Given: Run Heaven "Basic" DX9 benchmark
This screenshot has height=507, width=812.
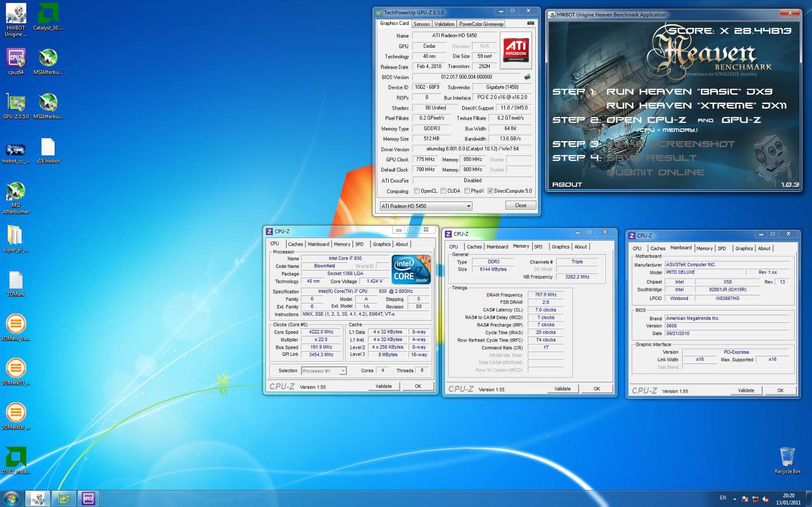Looking at the screenshot, I should [x=689, y=92].
